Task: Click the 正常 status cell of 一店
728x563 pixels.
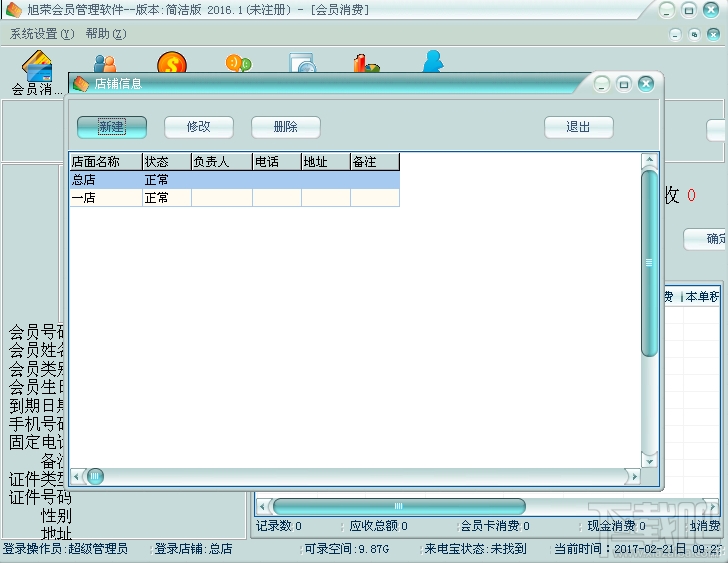Action: click(x=167, y=198)
